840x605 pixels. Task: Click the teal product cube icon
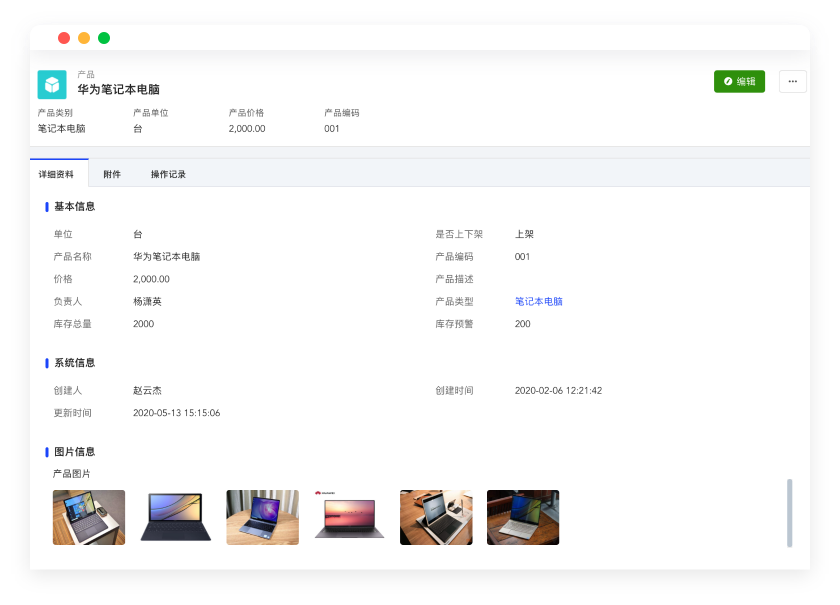pyautogui.click(x=52, y=85)
